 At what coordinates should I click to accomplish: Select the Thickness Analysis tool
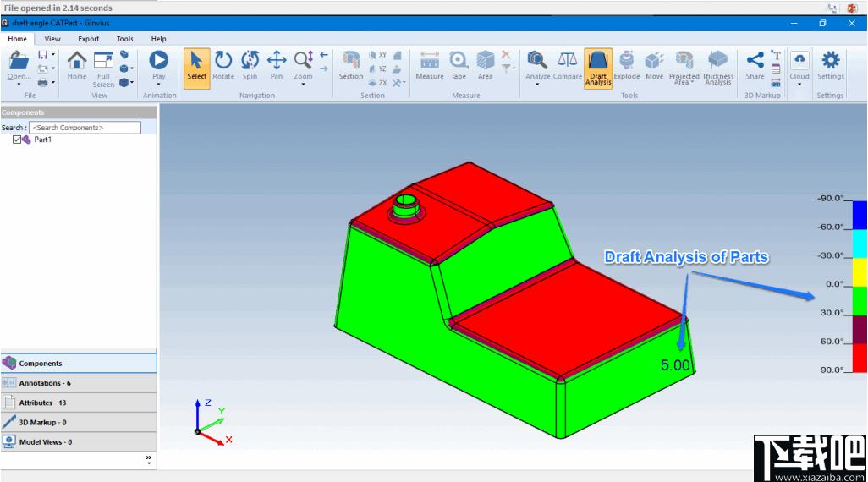[x=717, y=68]
